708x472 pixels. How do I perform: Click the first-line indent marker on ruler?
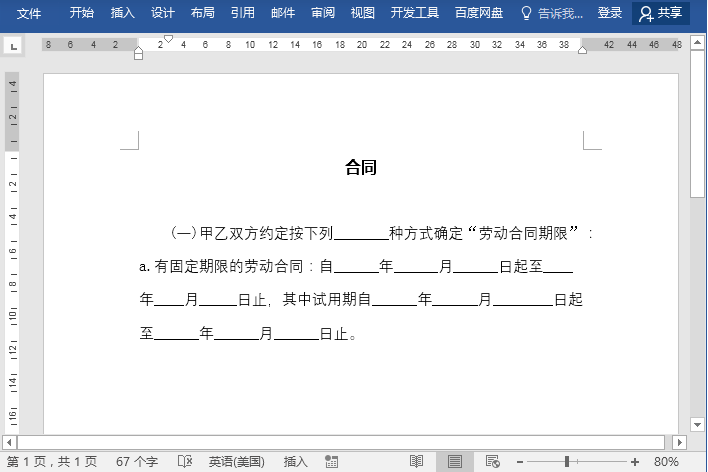pyautogui.click(x=168, y=39)
